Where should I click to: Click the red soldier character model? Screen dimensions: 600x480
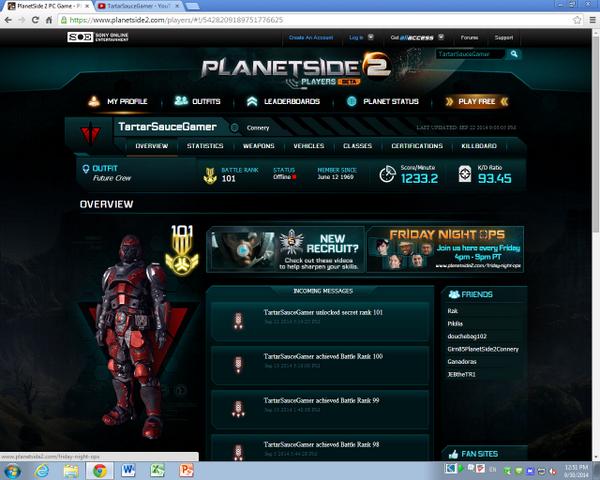(x=133, y=337)
